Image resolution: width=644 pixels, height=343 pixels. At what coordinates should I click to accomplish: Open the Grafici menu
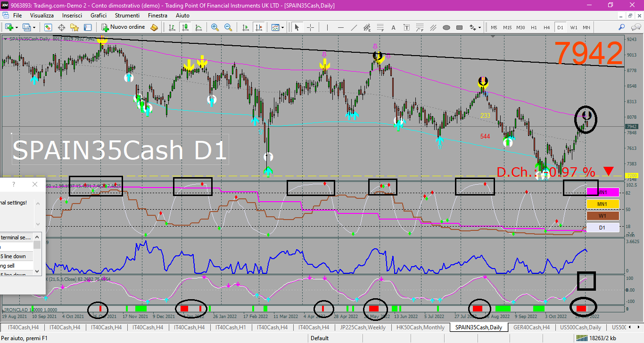click(x=99, y=16)
